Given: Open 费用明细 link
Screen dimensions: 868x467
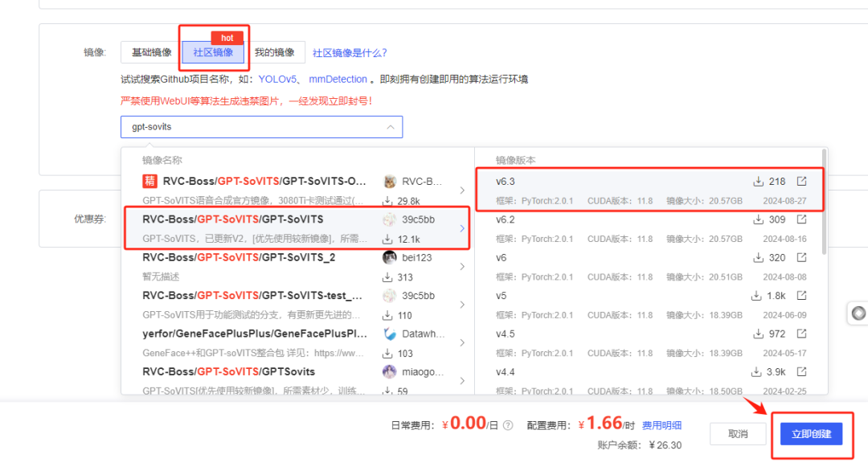Looking at the screenshot, I should click(x=661, y=425).
